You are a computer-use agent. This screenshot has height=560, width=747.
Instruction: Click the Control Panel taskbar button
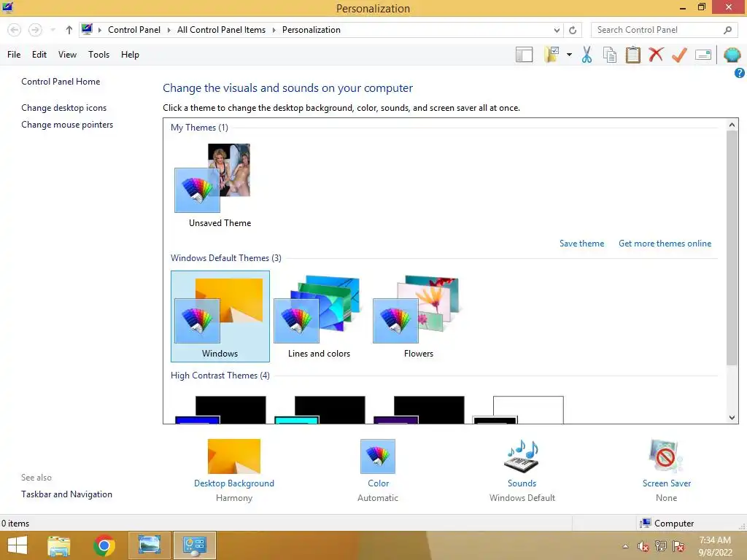(x=194, y=545)
